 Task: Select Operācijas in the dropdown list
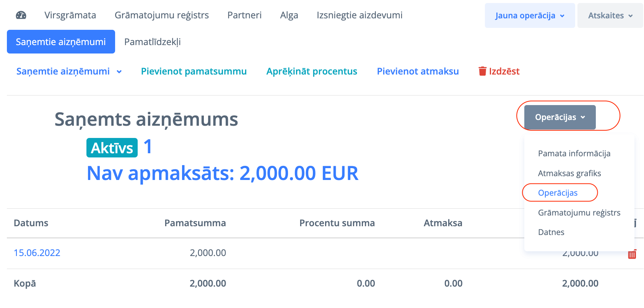point(558,193)
